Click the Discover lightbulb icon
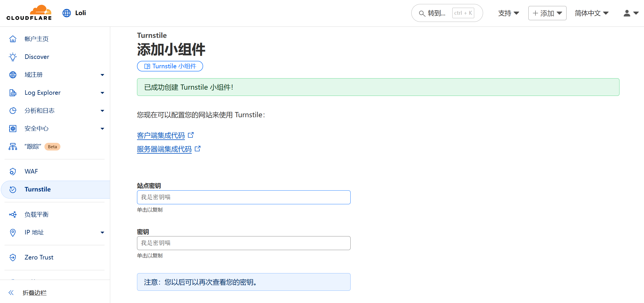Screen dimensions: 644x303 13,57
